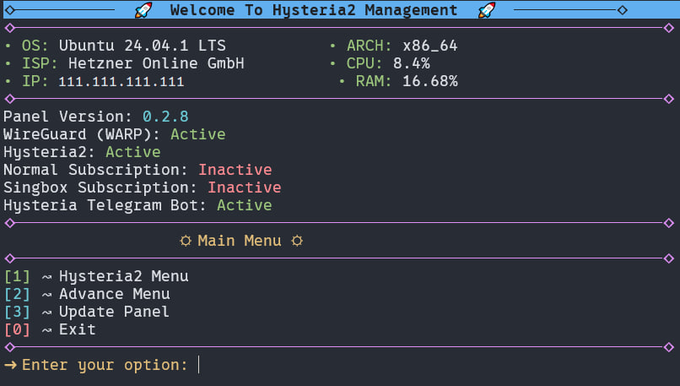Viewport: 680px width, 386px height.
Task: Click the arrow before Enter your option
Action: [x=11, y=365]
